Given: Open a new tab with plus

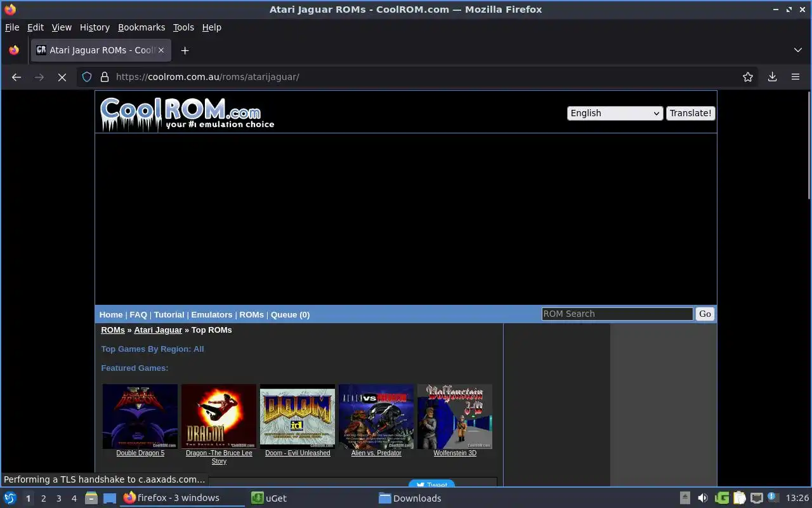Looking at the screenshot, I should tap(185, 50).
